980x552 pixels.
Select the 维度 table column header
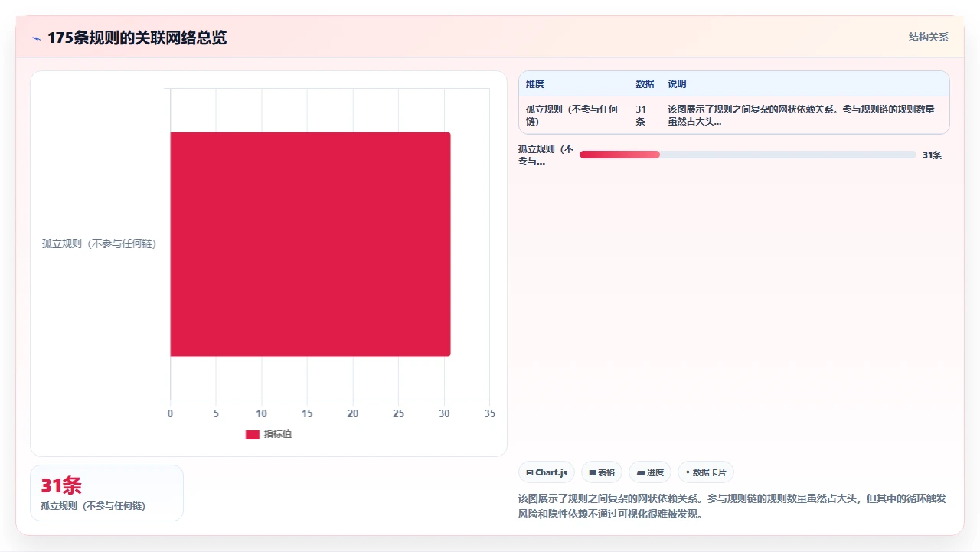535,84
